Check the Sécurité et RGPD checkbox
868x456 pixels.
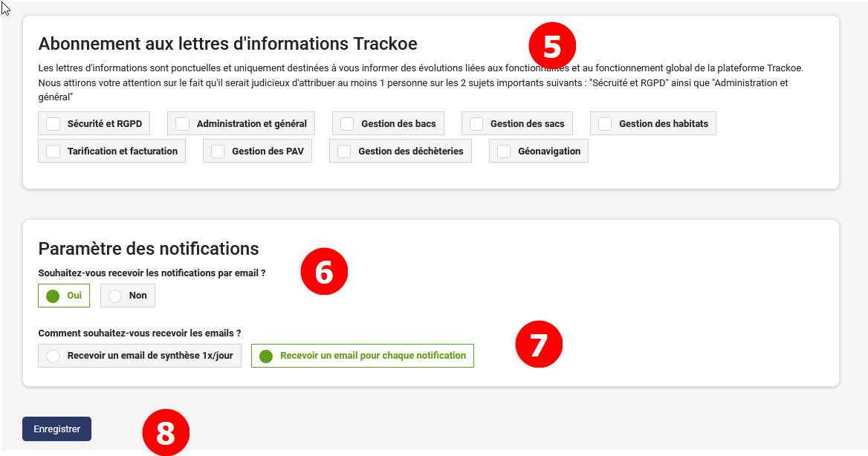tap(54, 124)
